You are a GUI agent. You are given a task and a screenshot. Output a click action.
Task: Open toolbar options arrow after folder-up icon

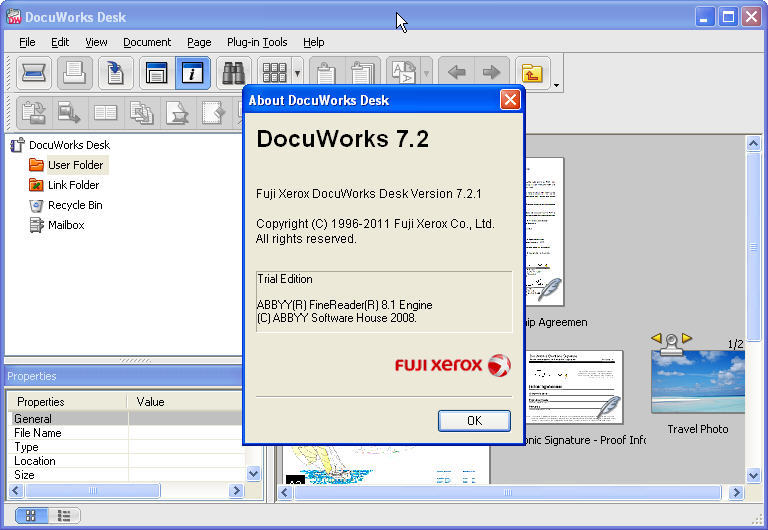[556, 85]
